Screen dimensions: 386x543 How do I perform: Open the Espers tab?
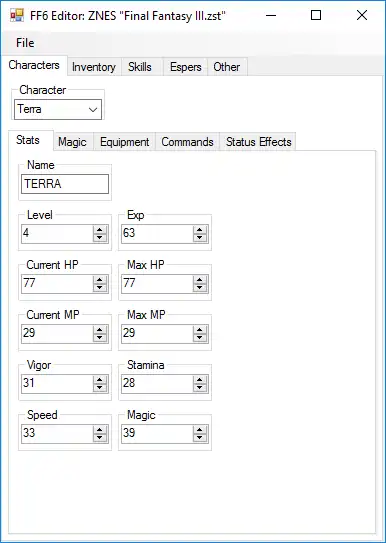coord(186,67)
